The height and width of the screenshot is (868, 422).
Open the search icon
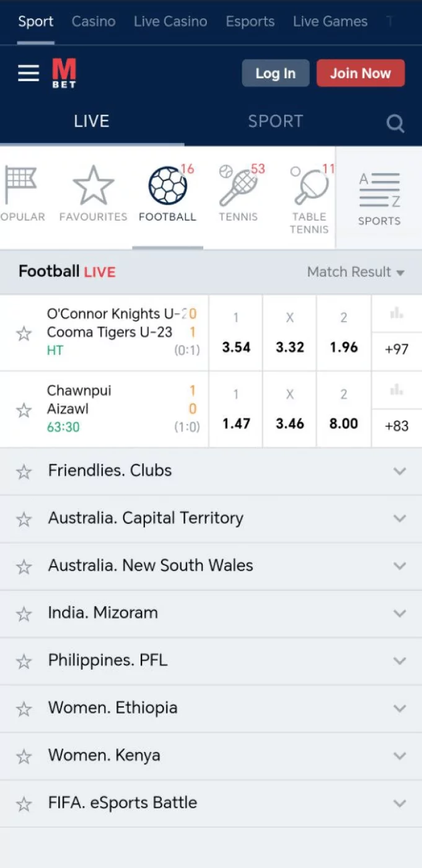tap(395, 123)
